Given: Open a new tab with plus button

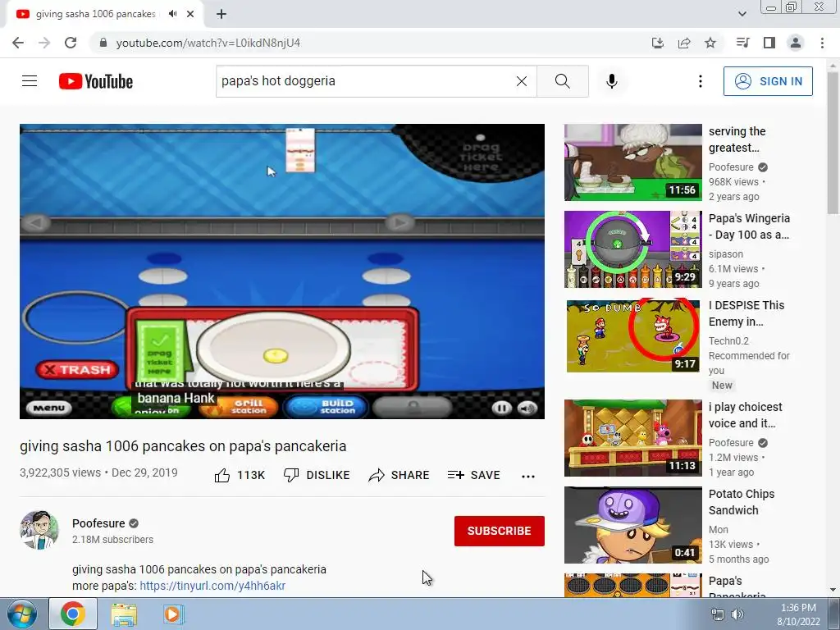Looking at the screenshot, I should tap(221, 14).
